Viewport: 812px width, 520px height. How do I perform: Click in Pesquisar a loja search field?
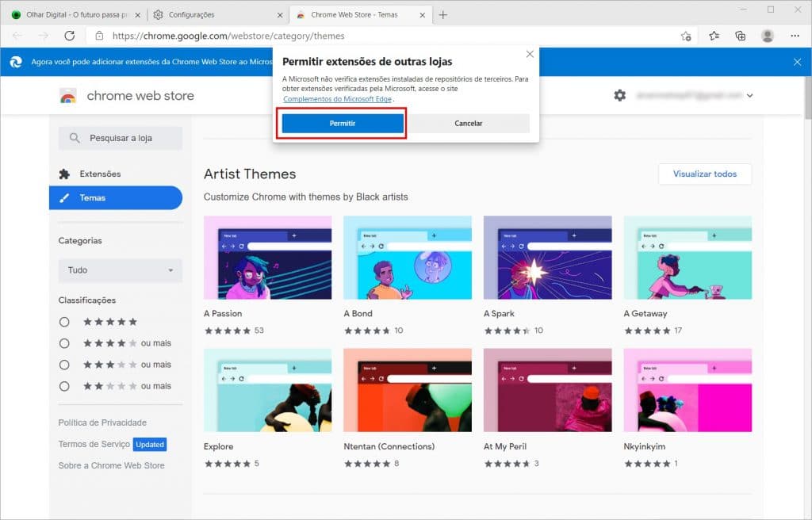[x=121, y=138]
